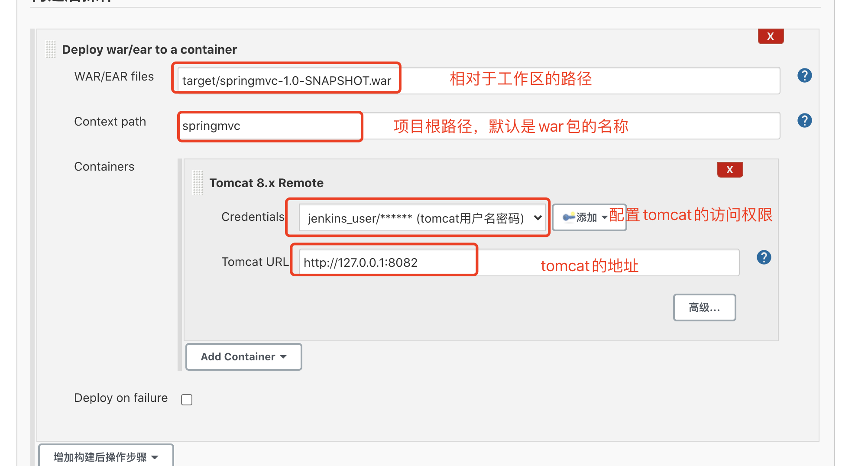Click the Tomcat 8.x Remote heading

[x=266, y=183]
